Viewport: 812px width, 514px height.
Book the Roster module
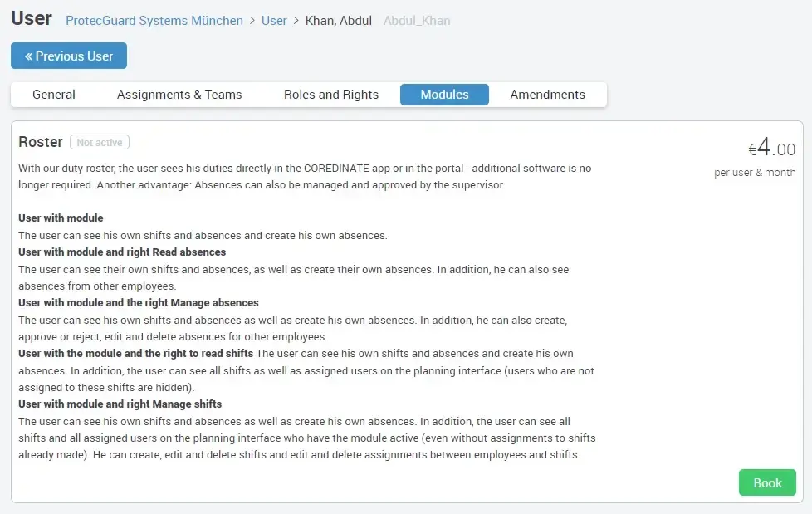coord(767,482)
